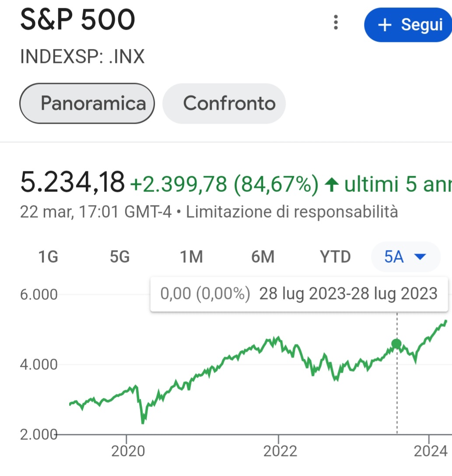Click the 2022 x-axis label
Screen dimensions: 452x476
279,451
